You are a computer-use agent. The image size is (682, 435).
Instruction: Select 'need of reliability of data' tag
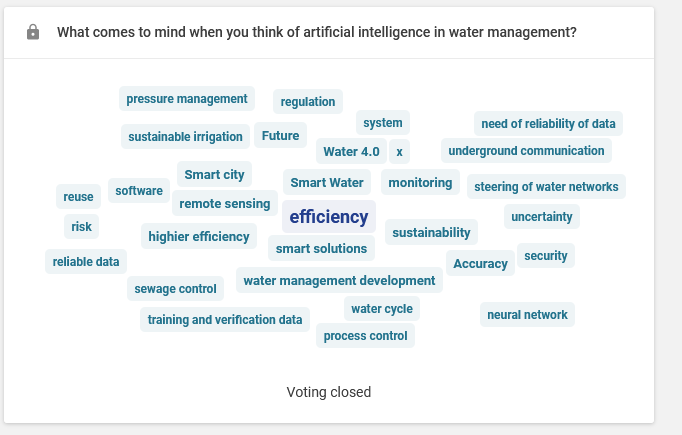[x=548, y=124]
